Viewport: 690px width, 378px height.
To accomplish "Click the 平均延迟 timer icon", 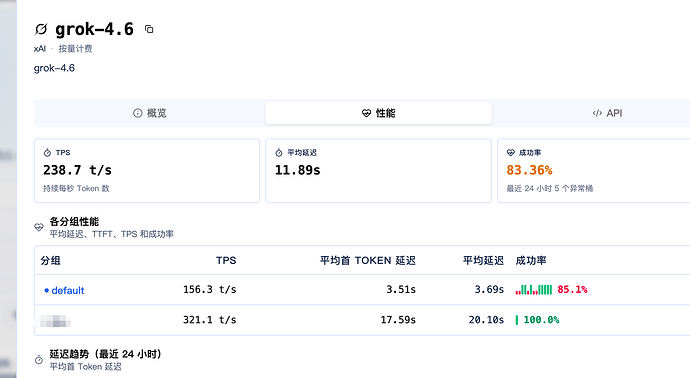I will tap(279, 153).
